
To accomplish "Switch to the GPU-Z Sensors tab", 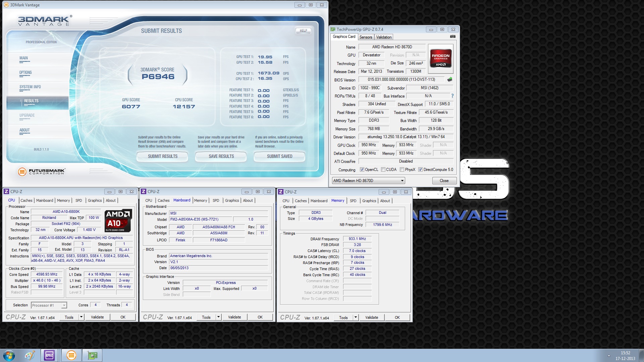I will [x=366, y=37].
